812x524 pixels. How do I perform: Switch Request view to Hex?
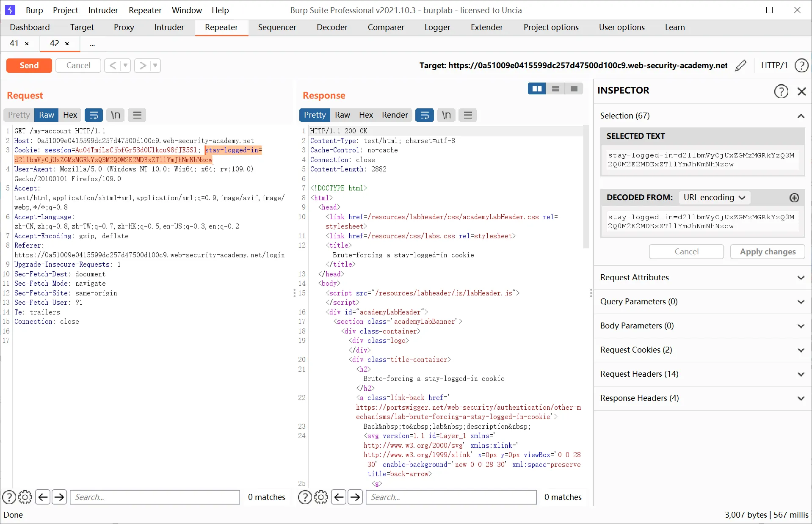coord(70,115)
